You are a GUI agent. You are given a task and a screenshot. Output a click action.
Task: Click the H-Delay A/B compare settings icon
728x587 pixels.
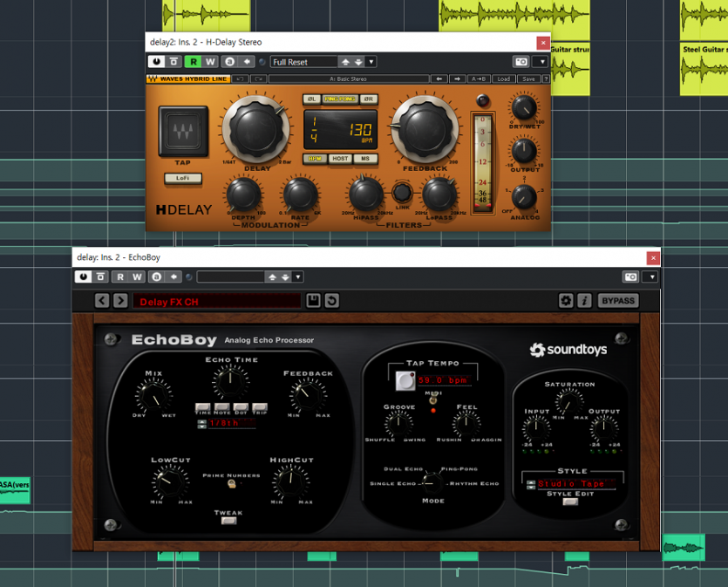230,62
